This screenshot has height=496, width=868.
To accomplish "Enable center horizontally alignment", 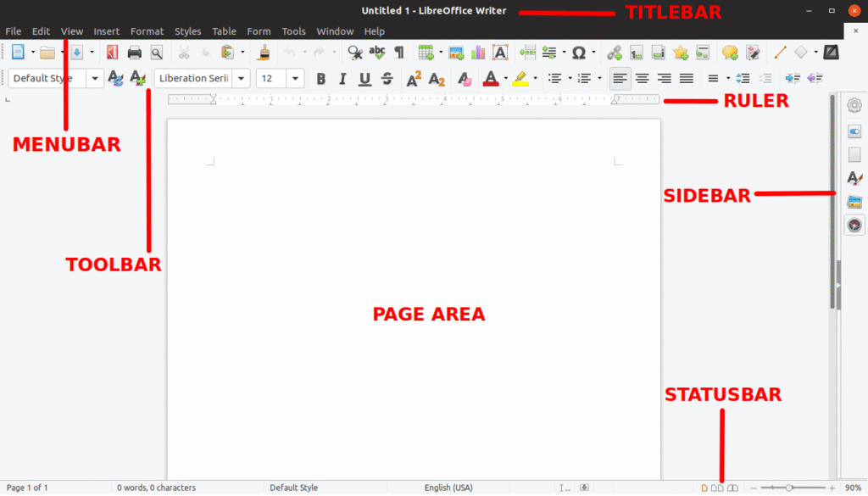I will click(x=643, y=79).
